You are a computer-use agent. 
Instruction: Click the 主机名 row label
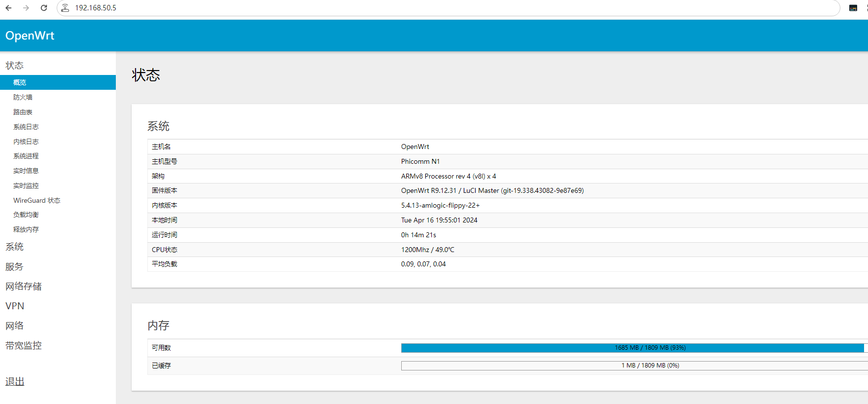[x=161, y=147]
